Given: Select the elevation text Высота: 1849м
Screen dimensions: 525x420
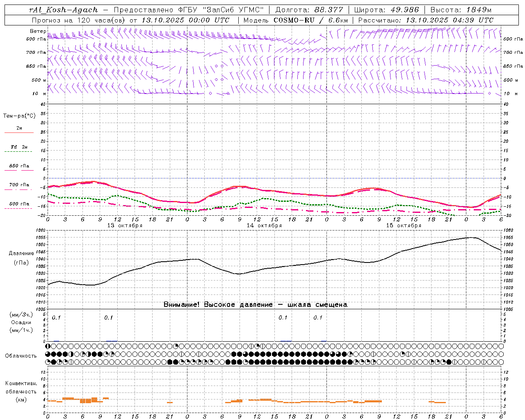Looking at the screenshot, I should pyautogui.click(x=461, y=10).
